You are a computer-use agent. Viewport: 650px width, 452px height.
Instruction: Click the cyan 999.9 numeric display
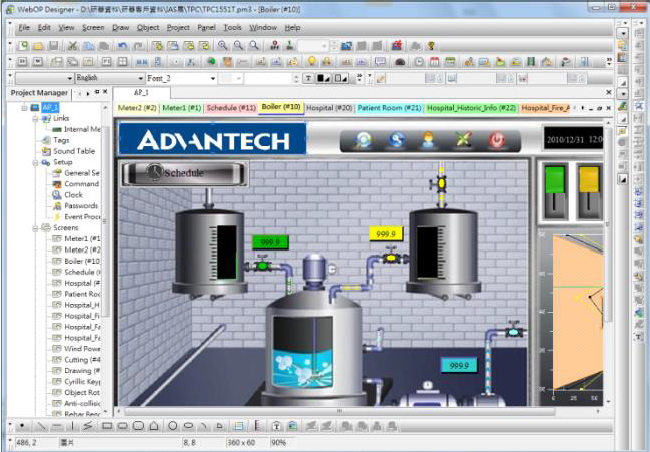coord(459,365)
